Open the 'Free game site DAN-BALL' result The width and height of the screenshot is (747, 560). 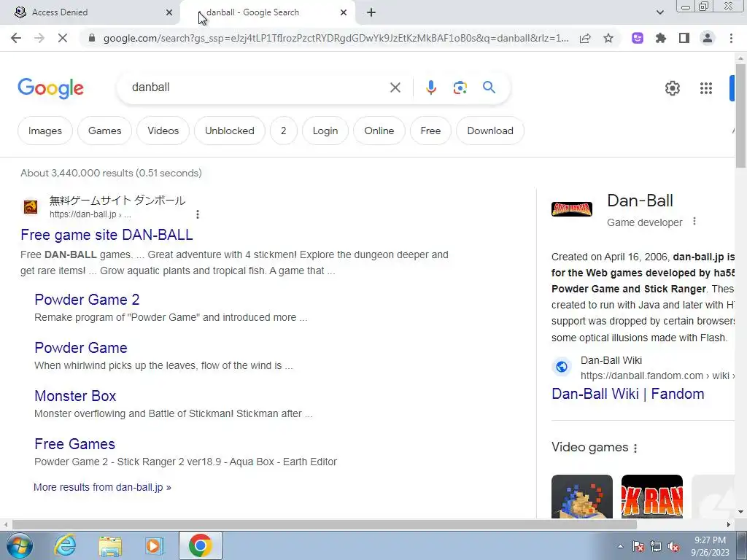tap(107, 235)
